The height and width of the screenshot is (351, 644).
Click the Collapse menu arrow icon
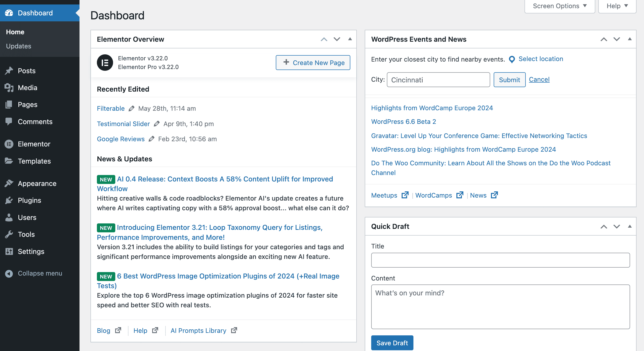[9, 273]
